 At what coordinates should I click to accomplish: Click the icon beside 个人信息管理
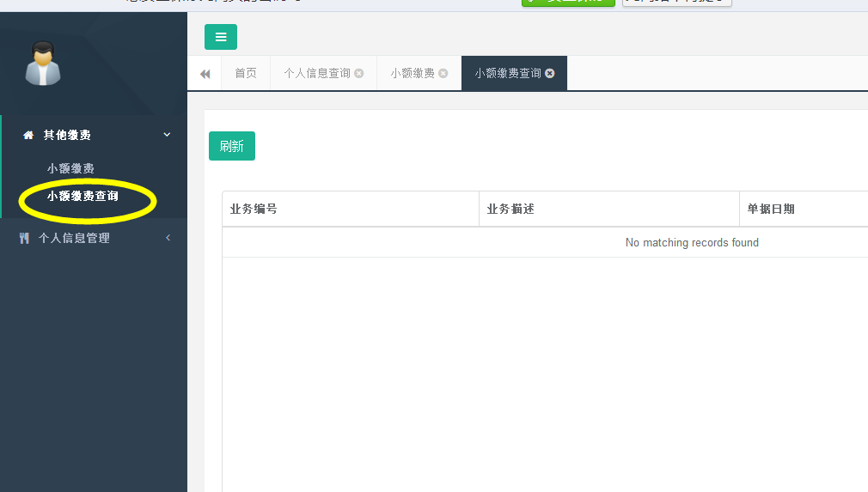tap(24, 238)
